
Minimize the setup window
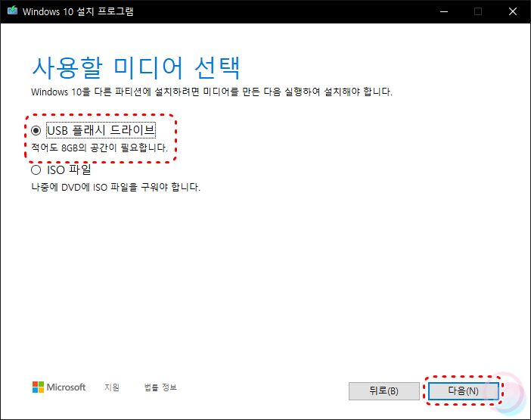click(444, 11)
